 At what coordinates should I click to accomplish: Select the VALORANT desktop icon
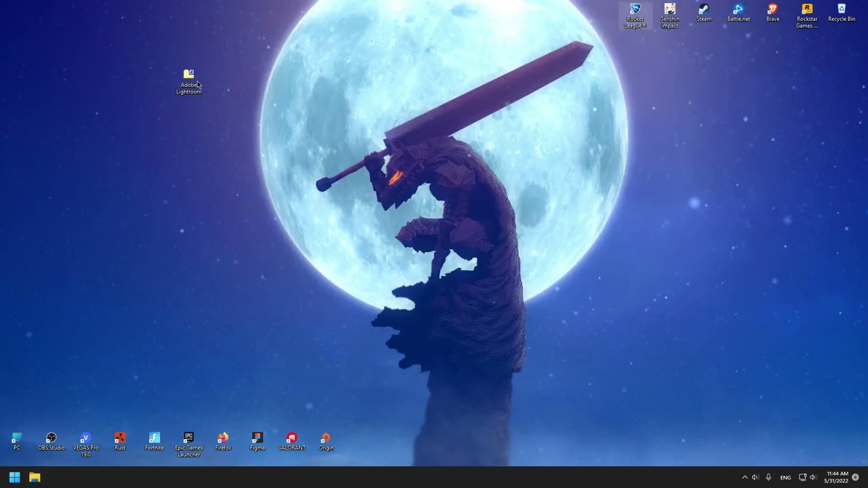coord(292,441)
